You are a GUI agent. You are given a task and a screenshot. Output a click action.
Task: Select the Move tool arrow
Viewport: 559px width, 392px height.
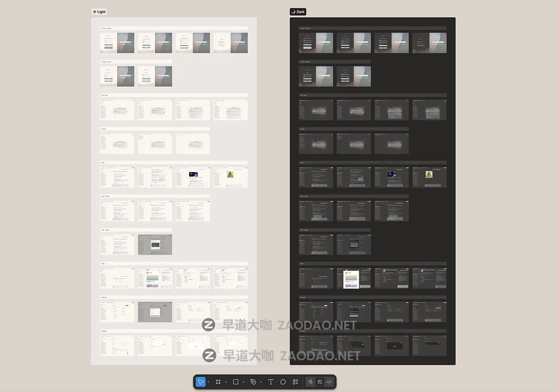(200, 382)
